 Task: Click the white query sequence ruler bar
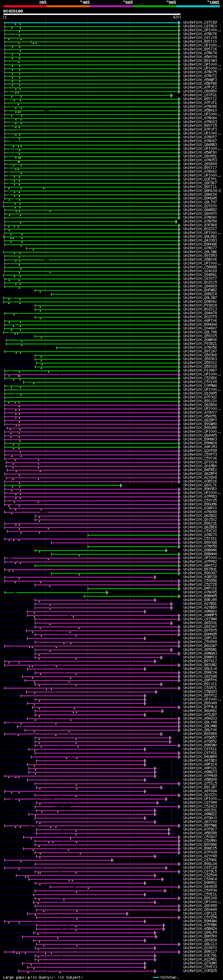pyautogui.click(x=92, y=15)
